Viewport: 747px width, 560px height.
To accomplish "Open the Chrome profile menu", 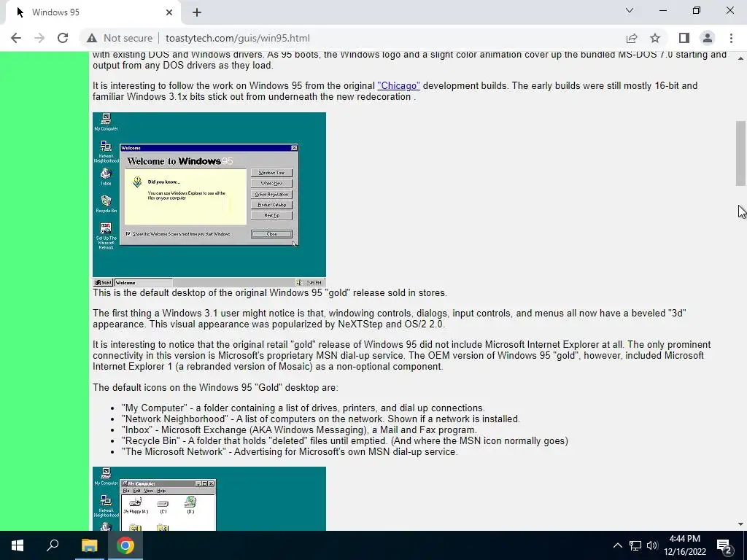I will 708,38.
